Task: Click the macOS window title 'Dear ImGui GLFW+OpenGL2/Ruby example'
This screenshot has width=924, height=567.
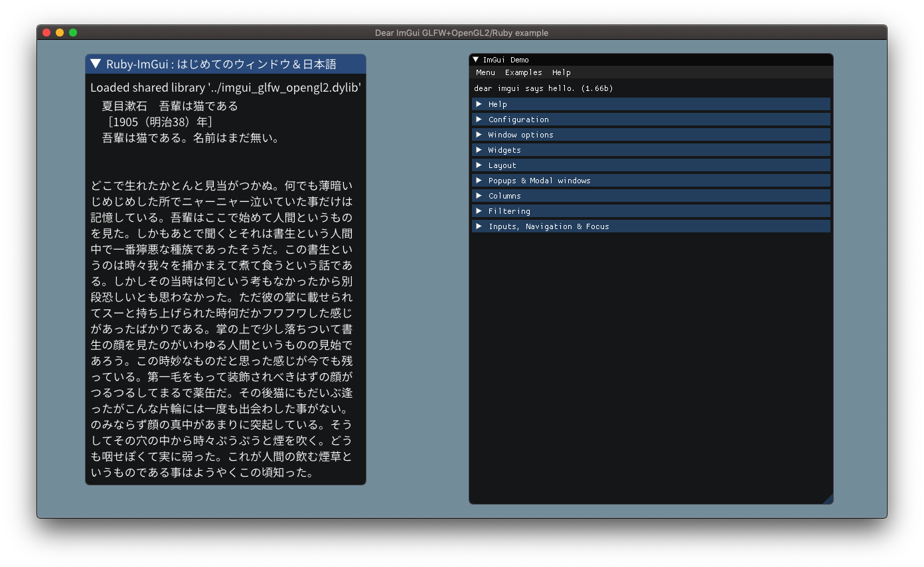Action: [x=461, y=33]
